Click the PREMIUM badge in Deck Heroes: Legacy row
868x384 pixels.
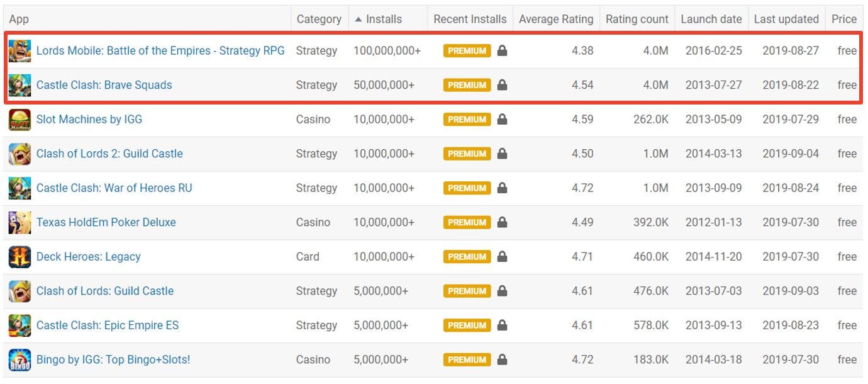point(467,256)
